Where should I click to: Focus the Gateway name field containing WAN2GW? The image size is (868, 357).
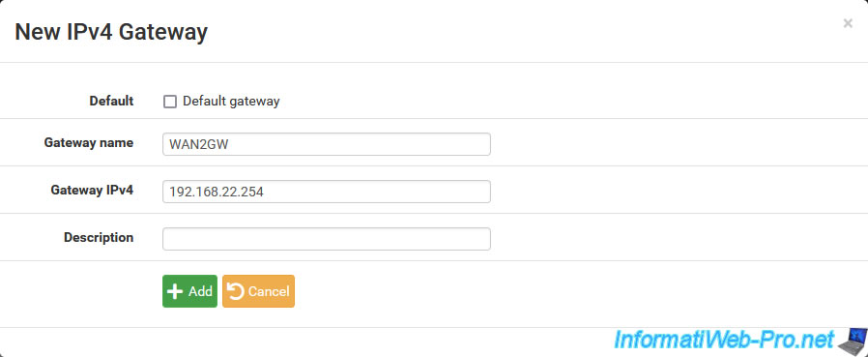coord(327,144)
